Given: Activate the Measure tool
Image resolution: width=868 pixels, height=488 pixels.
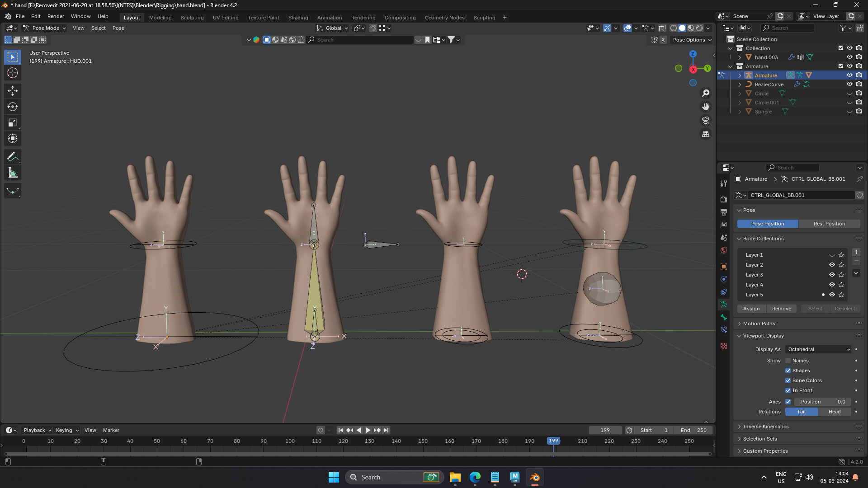Looking at the screenshot, I should [12, 172].
